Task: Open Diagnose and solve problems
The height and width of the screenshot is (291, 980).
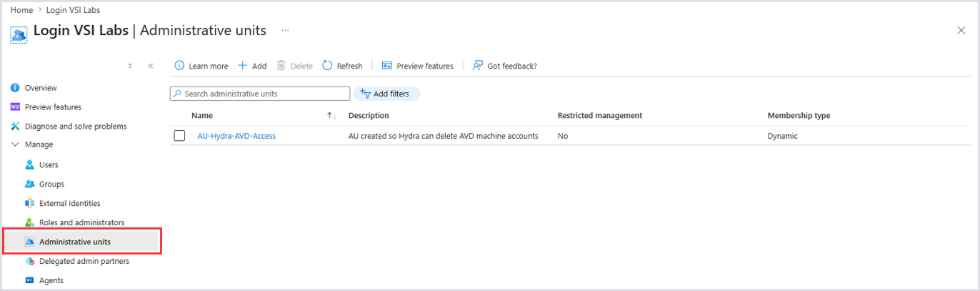Action: 76,127
